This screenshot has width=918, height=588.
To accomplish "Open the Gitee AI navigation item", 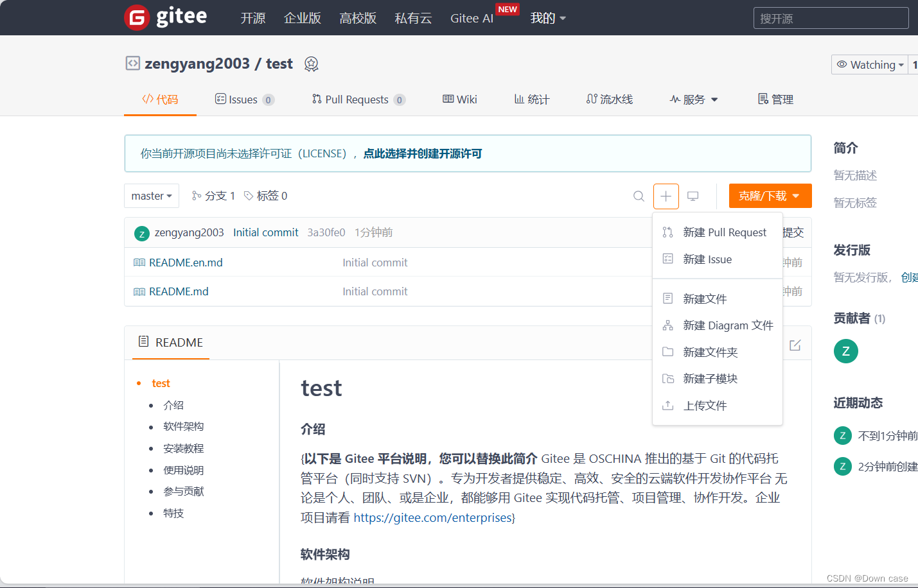I will pyautogui.click(x=472, y=18).
